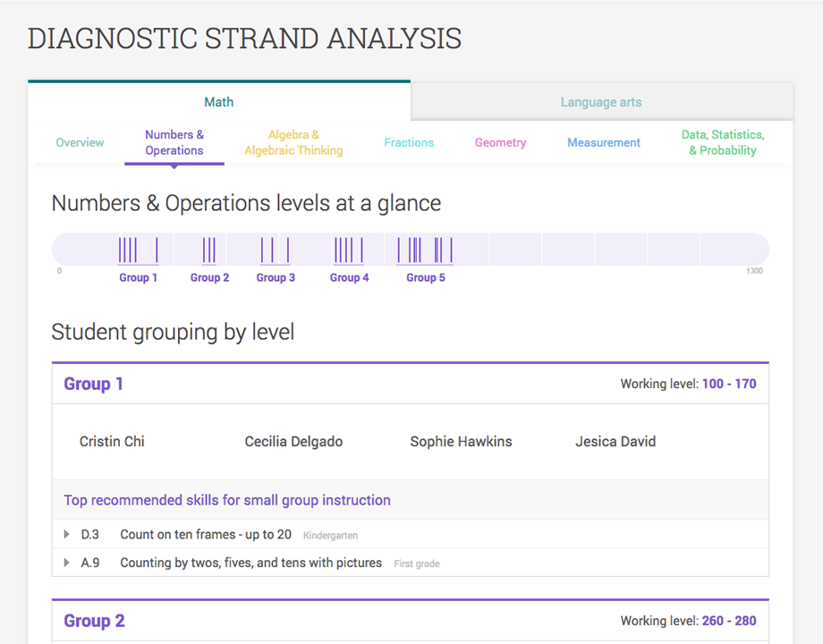The height and width of the screenshot is (644, 823).
Task: Switch to the Language arts strand tab
Action: [x=601, y=101]
